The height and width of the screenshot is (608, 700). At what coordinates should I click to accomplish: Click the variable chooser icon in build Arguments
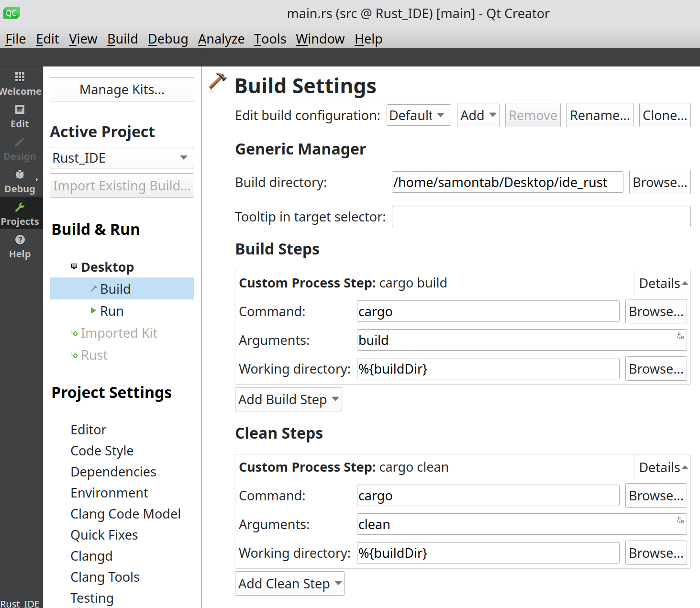pos(680,336)
